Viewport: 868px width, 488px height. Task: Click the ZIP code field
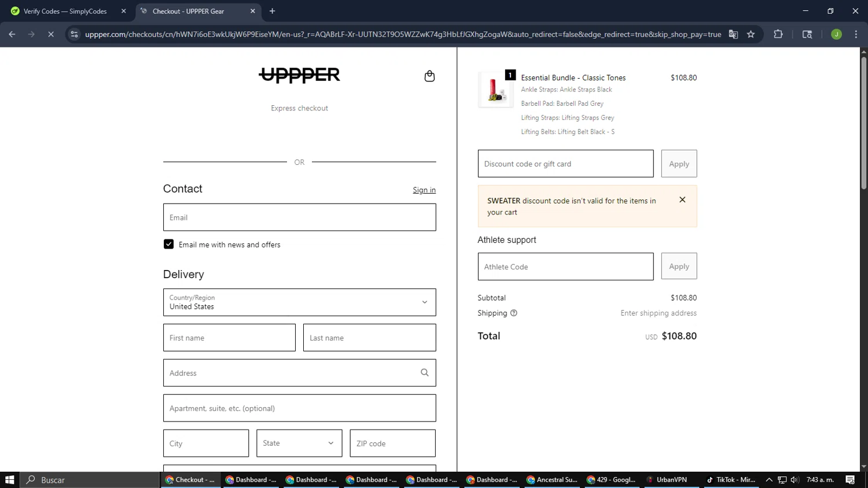(x=392, y=443)
